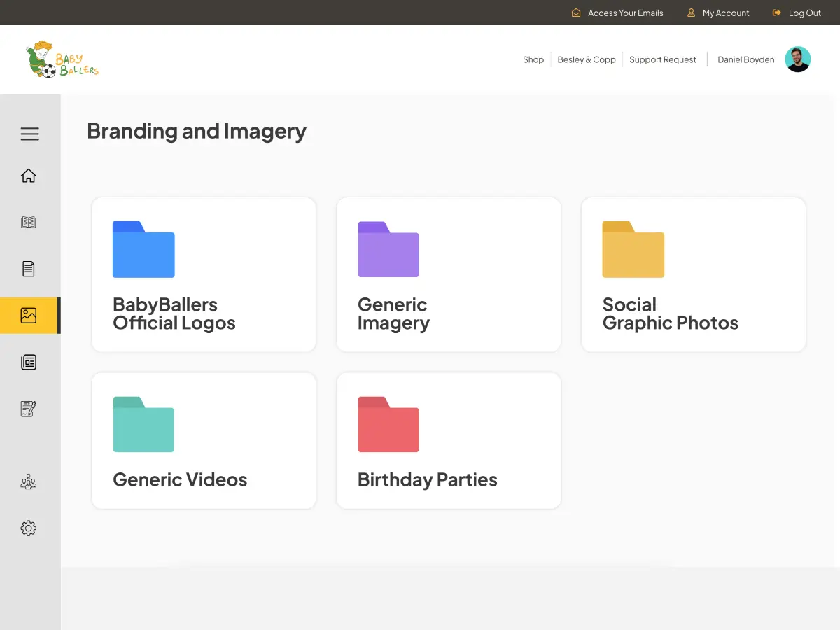Open the BabyBallers Official Logos folder

click(204, 274)
